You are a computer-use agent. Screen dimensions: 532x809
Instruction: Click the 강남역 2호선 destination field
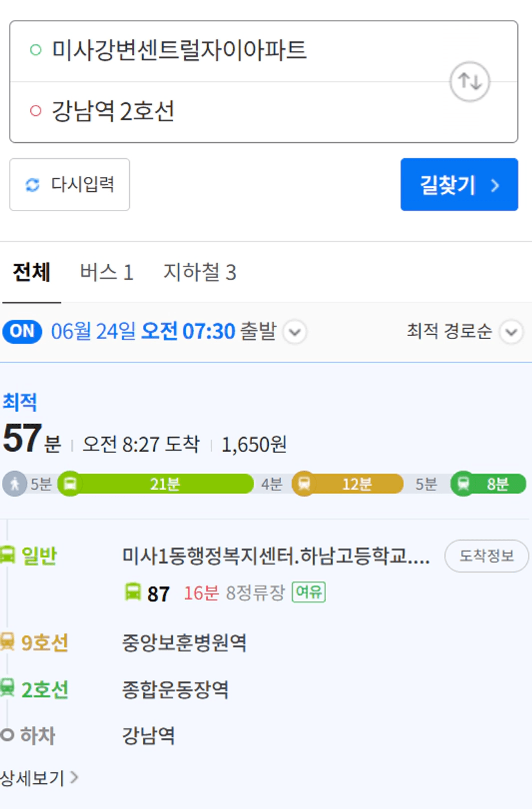coord(264,112)
